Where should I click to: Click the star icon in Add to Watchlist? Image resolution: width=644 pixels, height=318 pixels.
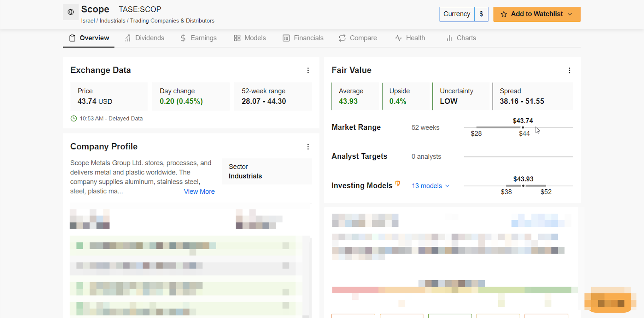pos(504,14)
